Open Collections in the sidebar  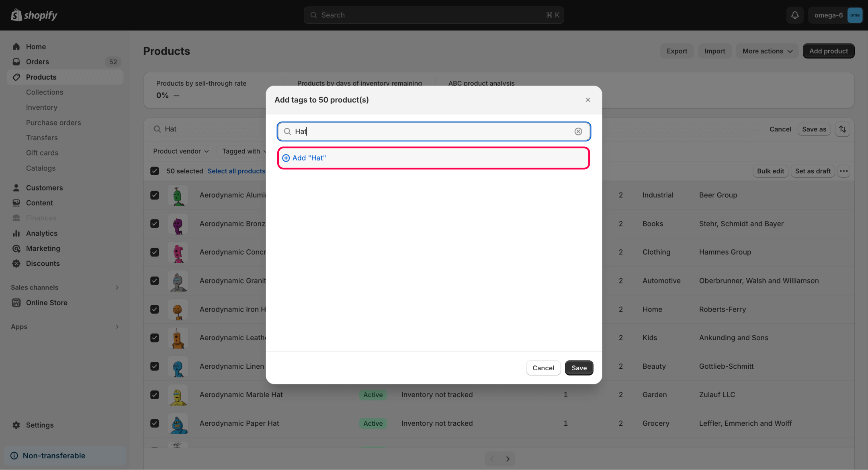45,92
